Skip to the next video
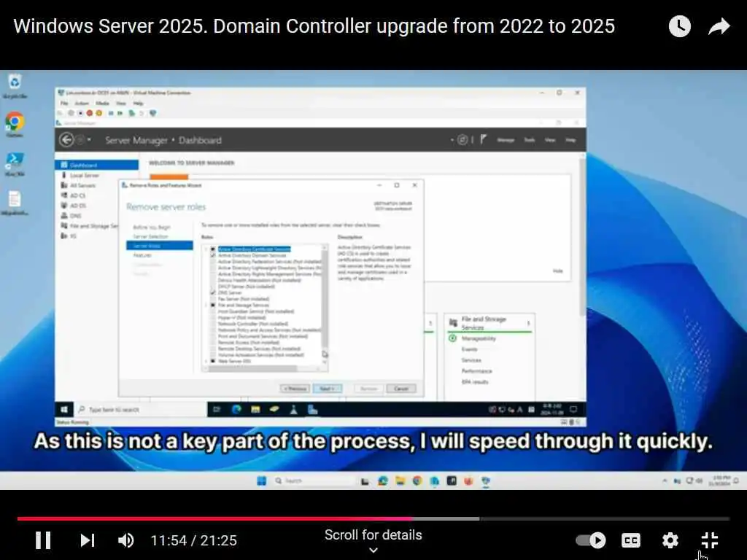 [88, 540]
